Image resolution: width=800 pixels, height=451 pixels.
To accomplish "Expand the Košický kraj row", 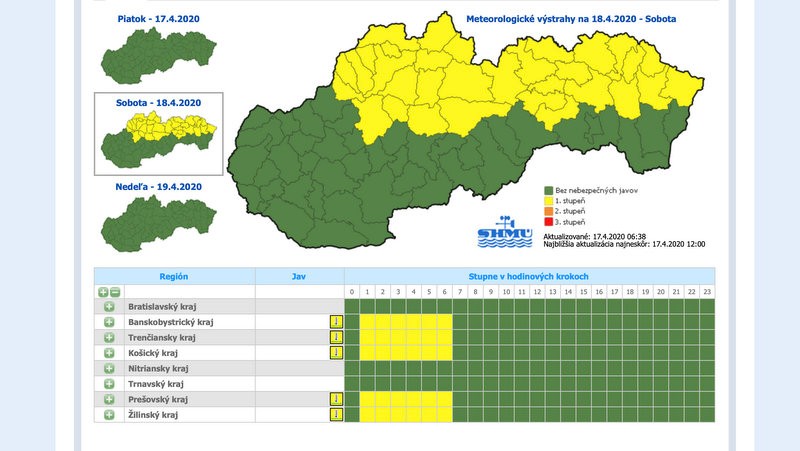I will [109, 353].
